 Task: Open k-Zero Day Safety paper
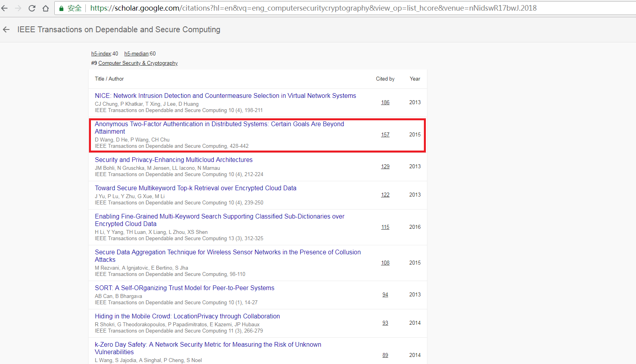(208, 348)
